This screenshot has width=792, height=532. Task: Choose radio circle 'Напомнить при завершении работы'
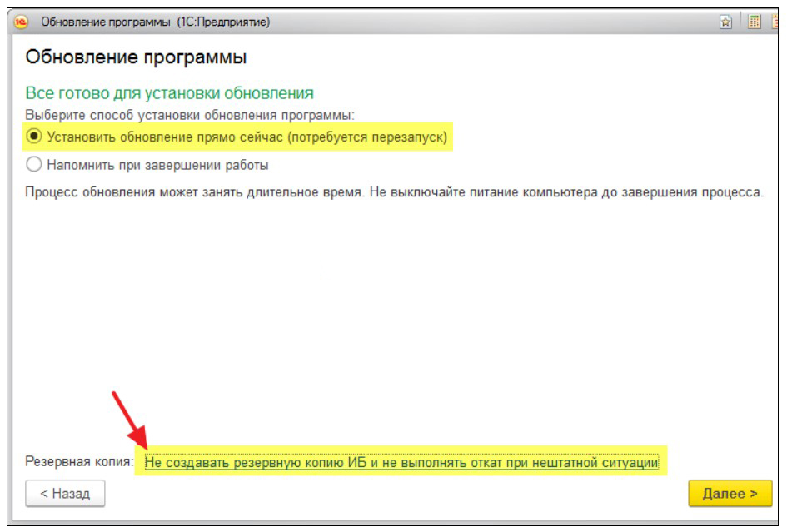click(34, 164)
